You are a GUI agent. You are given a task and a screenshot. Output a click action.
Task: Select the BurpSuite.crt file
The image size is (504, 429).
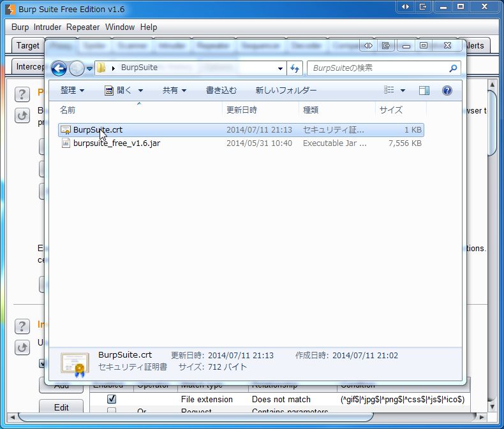pyautogui.click(x=241, y=130)
